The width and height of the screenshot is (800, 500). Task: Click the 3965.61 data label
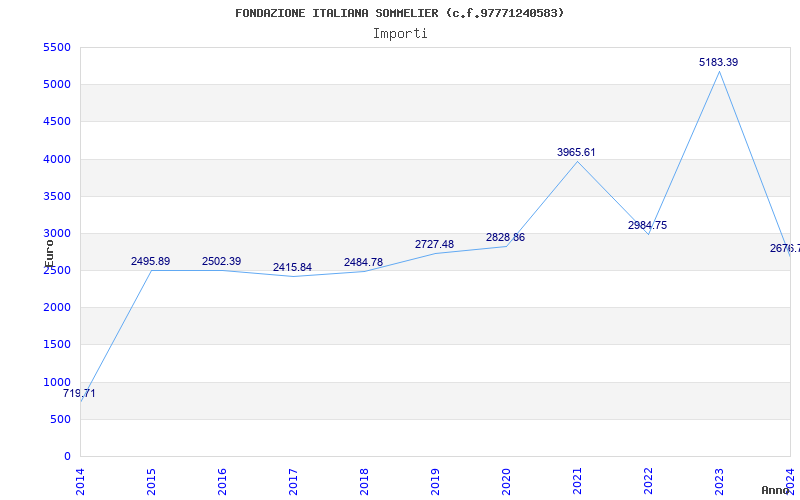576,152
